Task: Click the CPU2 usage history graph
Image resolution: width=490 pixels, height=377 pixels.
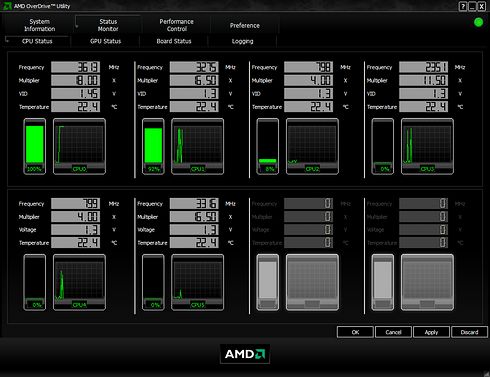Action: click(312, 146)
